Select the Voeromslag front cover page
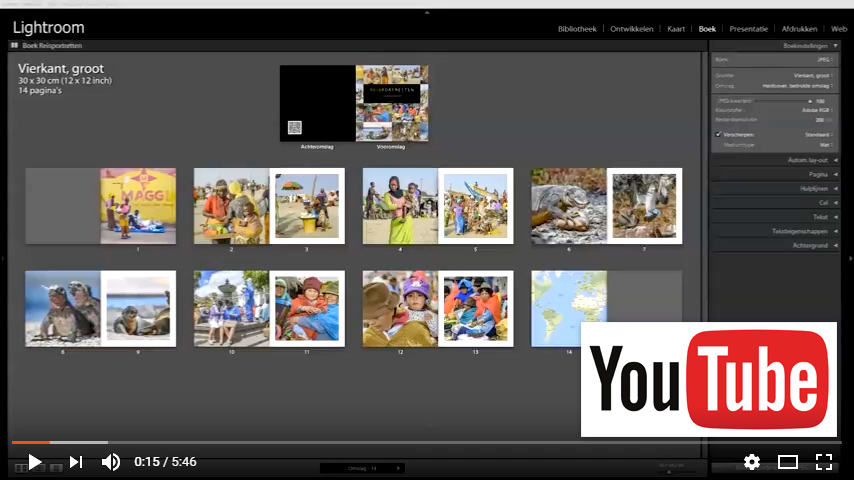854x480 pixels. 392,103
